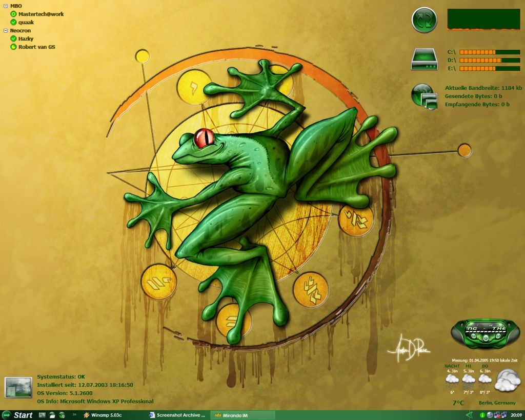Open the Start menu
Screen dimensions: 525x420
pyautogui.click(x=17, y=415)
